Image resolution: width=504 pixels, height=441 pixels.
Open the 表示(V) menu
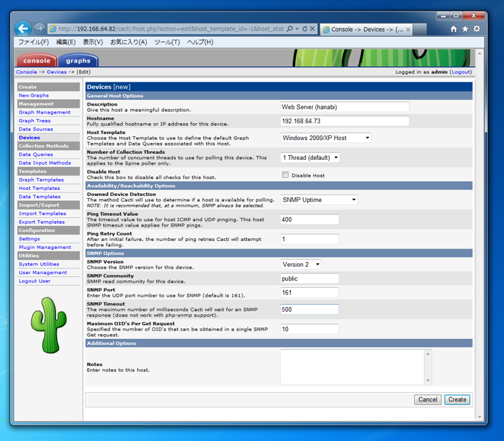[x=93, y=42]
